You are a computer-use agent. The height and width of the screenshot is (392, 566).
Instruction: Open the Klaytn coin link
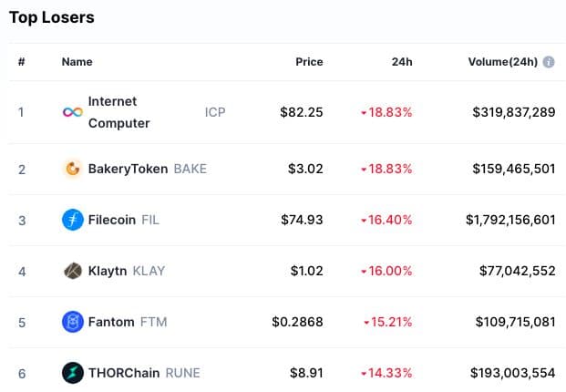point(108,271)
